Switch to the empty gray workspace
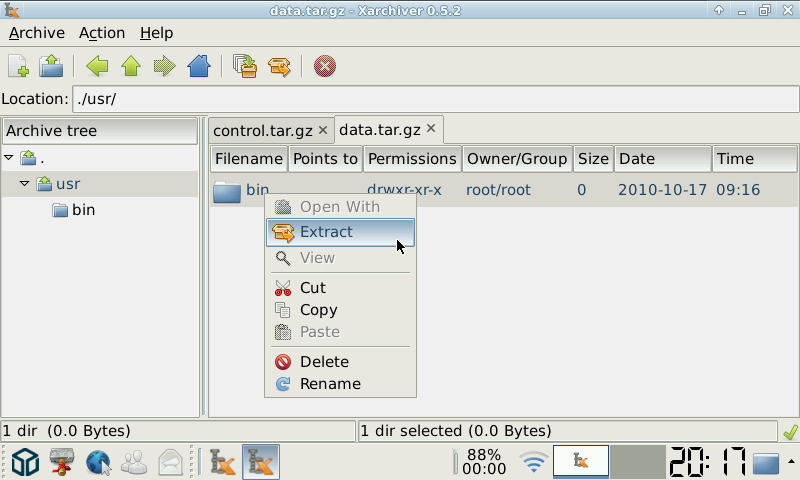Viewport: 800px width, 480px height. tap(638, 461)
